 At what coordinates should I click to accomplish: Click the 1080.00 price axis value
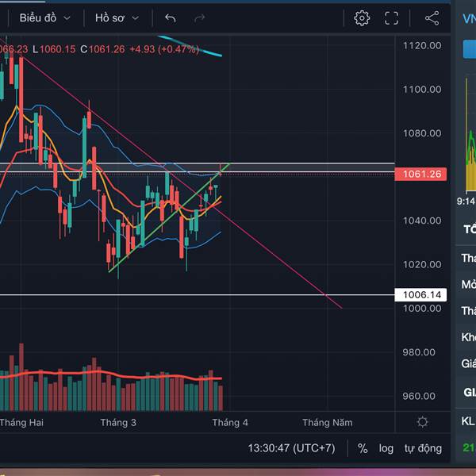click(x=422, y=133)
